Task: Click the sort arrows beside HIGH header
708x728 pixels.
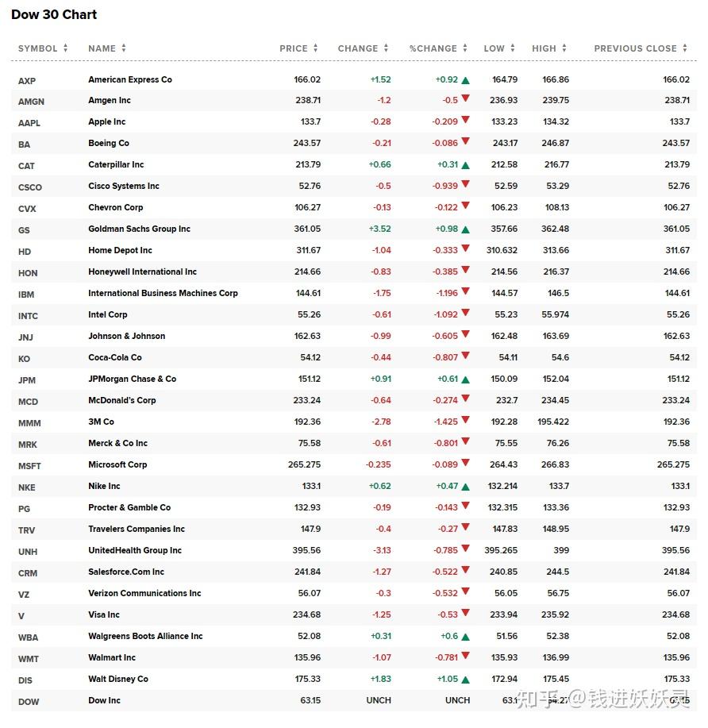Action: point(564,48)
